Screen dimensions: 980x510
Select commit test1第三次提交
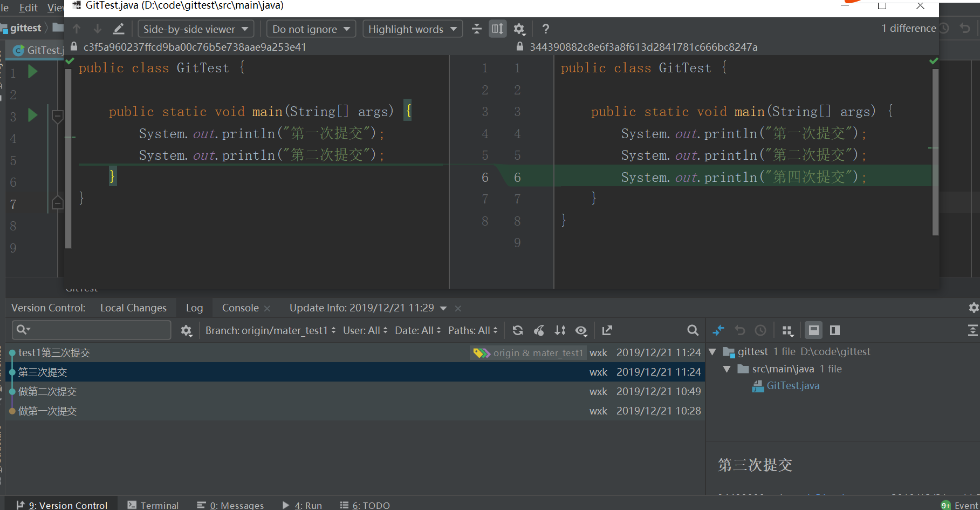pos(355,352)
